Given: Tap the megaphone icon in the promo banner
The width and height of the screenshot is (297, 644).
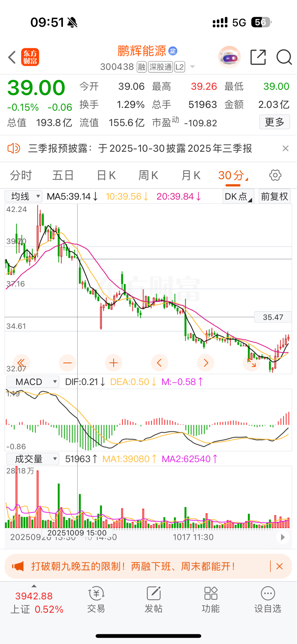Looking at the screenshot, I should [17, 567].
